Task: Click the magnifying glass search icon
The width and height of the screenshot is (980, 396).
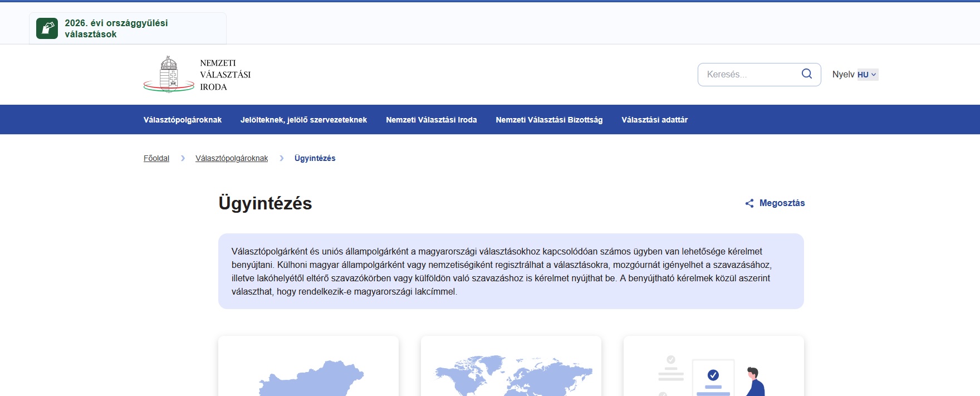Action: pyautogui.click(x=806, y=74)
